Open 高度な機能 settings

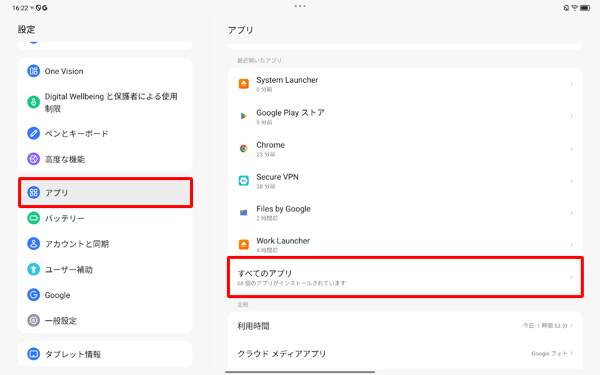tap(105, 159)
